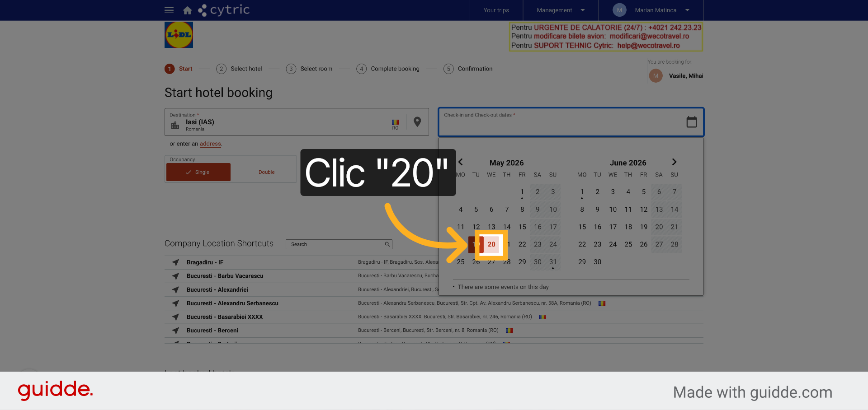
Task: Click the Vasile, Mihai traveler avatar
Action: pos(656,76)
